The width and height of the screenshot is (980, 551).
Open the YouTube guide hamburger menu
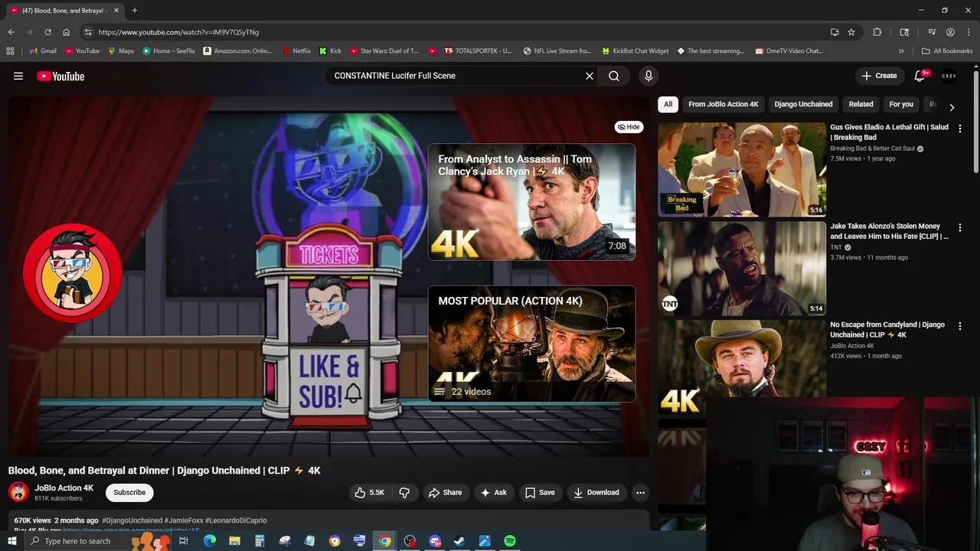[x=18, y=76]
